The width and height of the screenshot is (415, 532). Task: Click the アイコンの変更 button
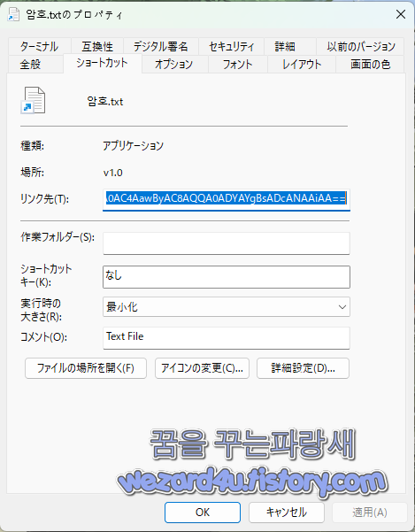click(202, 368)
